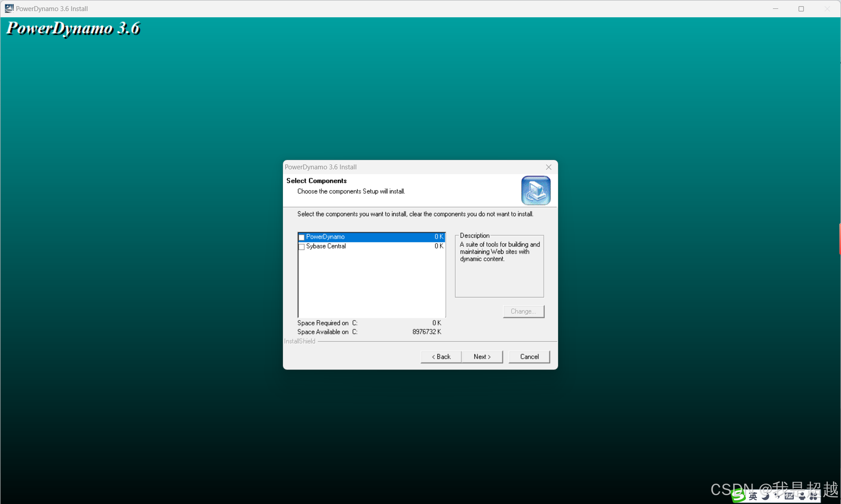Select PowerDynamo in the components list

click(x=325, y=237)
